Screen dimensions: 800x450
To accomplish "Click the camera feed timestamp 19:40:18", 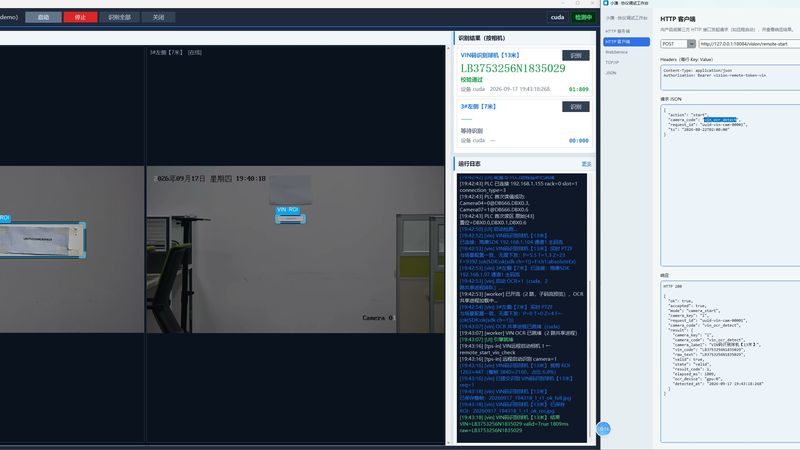I will point(250,179).
